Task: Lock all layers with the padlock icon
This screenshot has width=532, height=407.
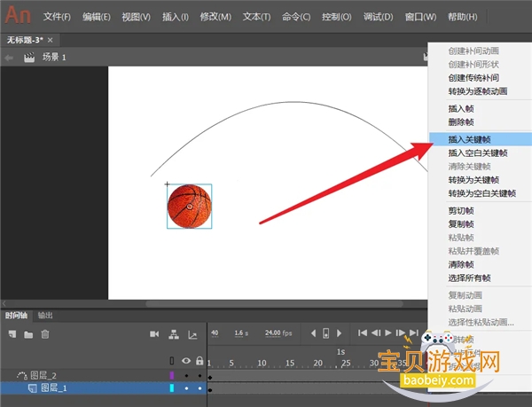Action: 199,361
